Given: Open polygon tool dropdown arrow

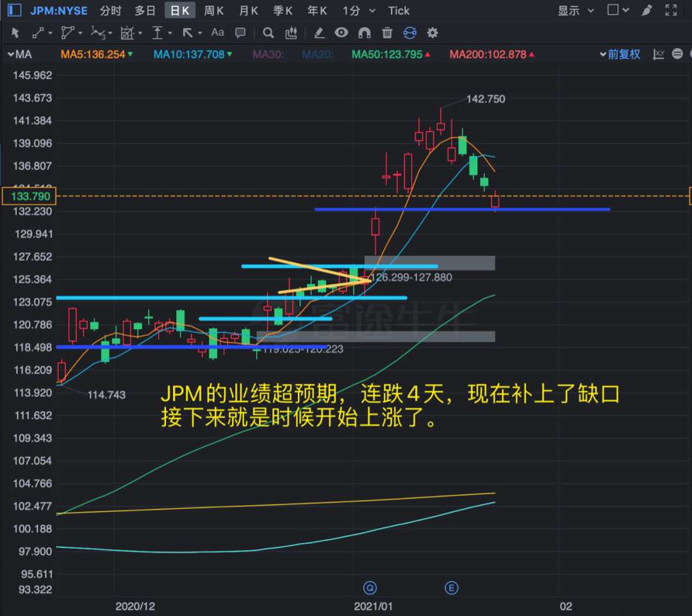Looking at the screenshot, I should [80, 33].
